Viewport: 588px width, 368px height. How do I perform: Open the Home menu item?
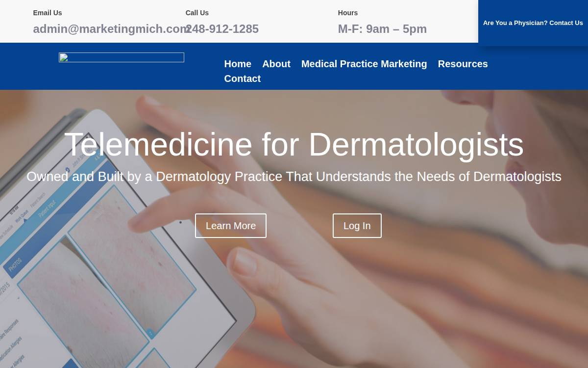click(238, 64)
